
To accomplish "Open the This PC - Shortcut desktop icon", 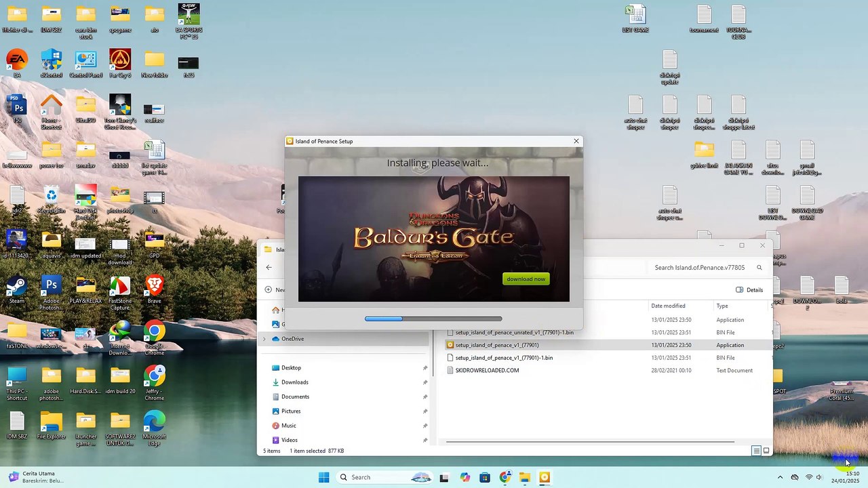I will click(x=17, y=384).
